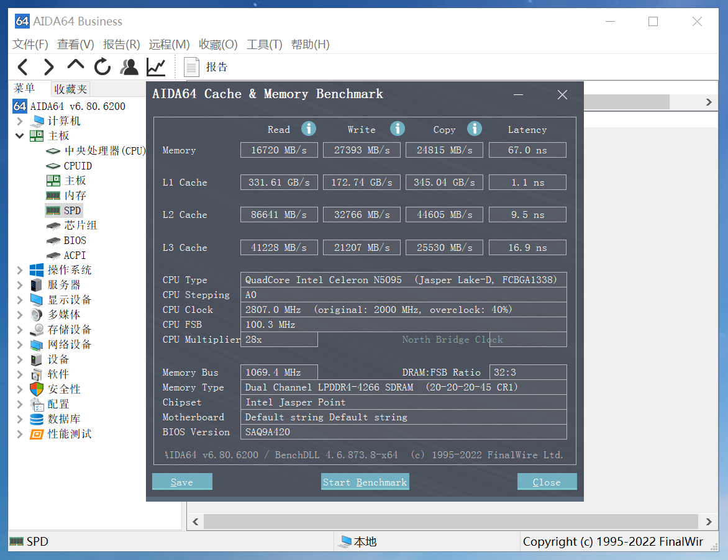Image resolution: width=728 pixels, height=560 pixels.
Task: Open the 工具(T) menu
Action: point(264,45)
